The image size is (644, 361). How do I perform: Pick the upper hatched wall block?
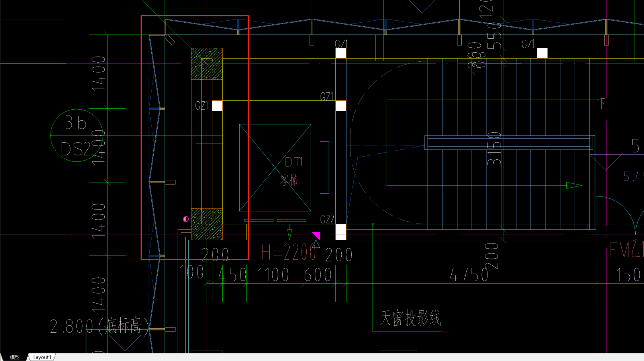tap(207, 64)
